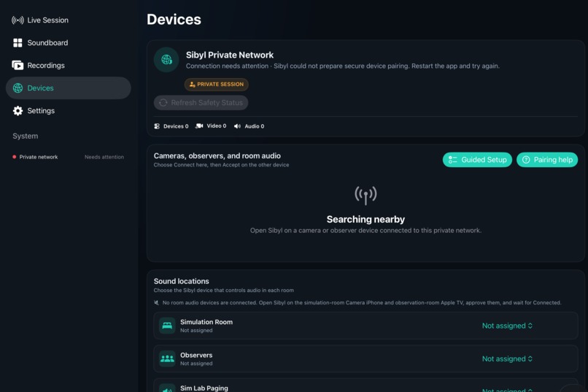Click the Searching nearby heading

[x=365, y=220]
